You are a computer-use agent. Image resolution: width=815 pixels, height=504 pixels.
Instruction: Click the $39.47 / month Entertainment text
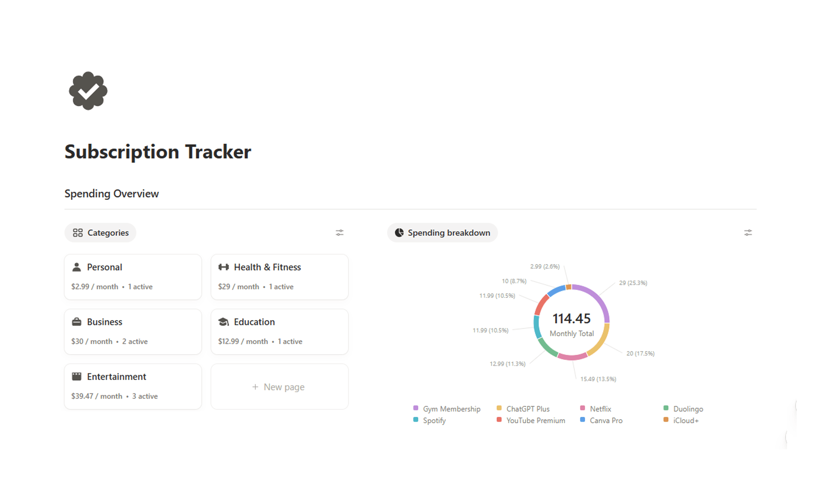coord(97,396)
